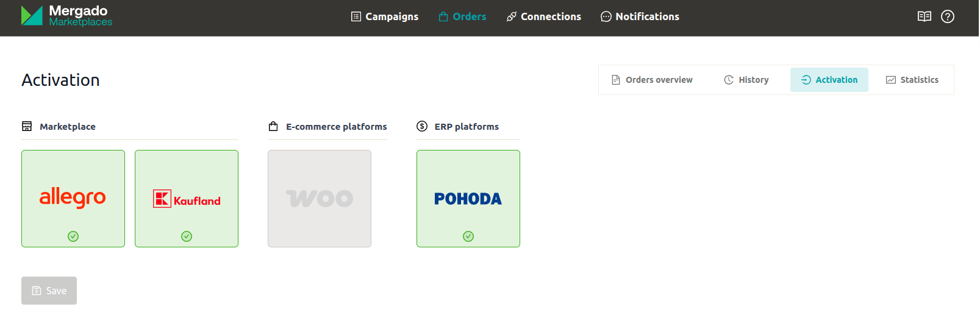Select the Activation tab
The height and width of the screenshot is (315, 980).
tap(829, 80)
